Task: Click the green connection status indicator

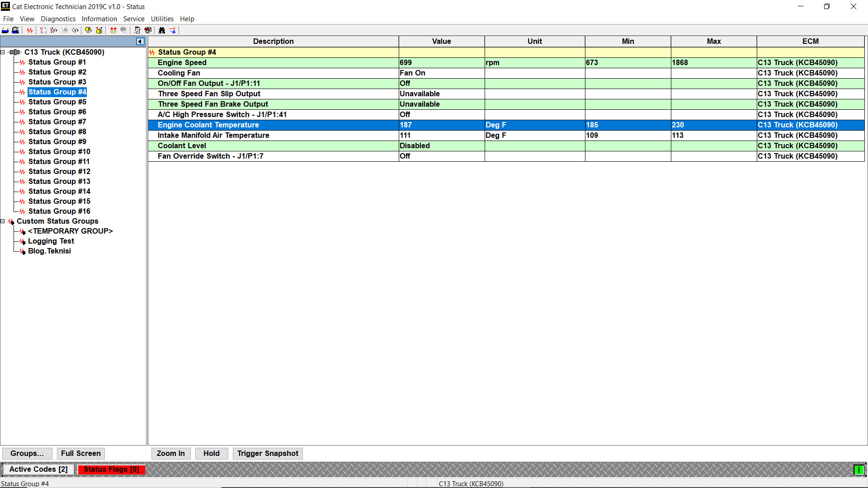Action: coord(858,470)
